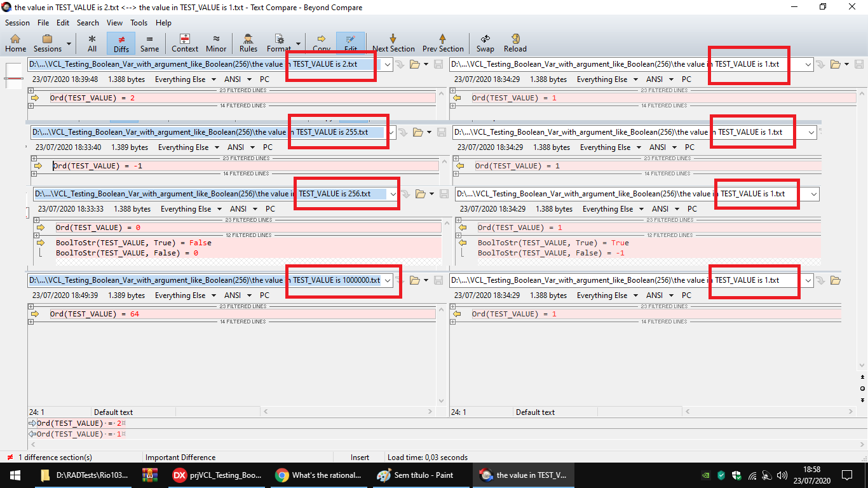Jump to Next Section

393,43
